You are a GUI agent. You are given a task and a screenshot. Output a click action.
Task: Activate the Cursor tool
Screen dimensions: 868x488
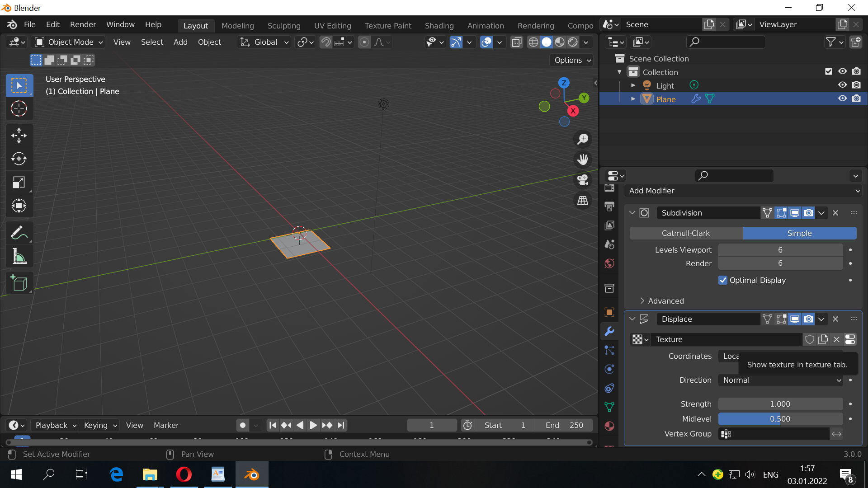19,109
